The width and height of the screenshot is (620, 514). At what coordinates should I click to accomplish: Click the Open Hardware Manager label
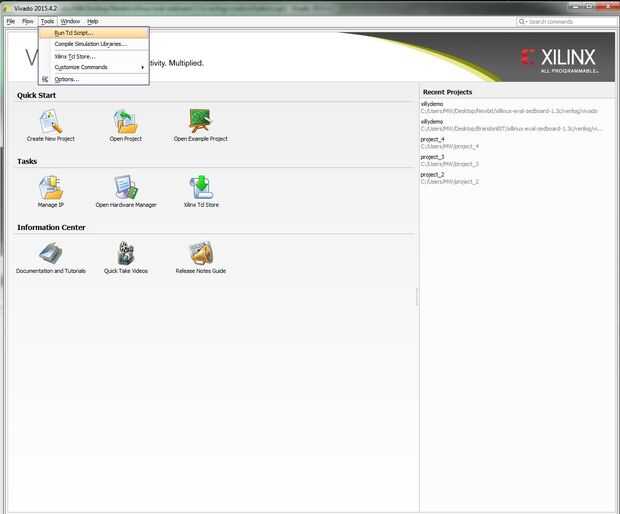click(x=126, y=205)
